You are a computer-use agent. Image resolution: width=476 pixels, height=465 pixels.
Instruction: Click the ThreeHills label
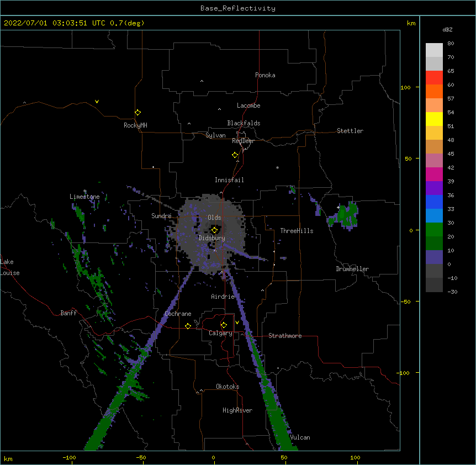pyautogui.click(x=297, y=231)
